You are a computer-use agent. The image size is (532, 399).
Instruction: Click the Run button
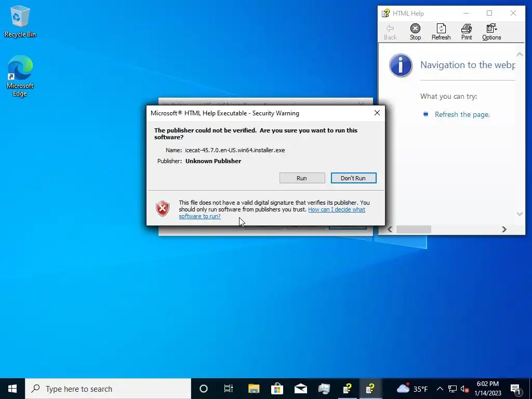(302, 178)
